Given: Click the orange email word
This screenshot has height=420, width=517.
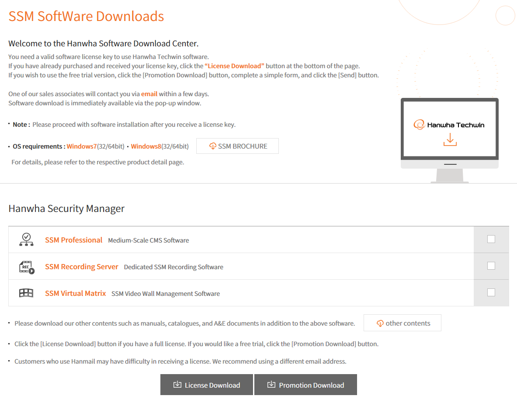Looking at the screenshot, I should click(x=149, y=94).
